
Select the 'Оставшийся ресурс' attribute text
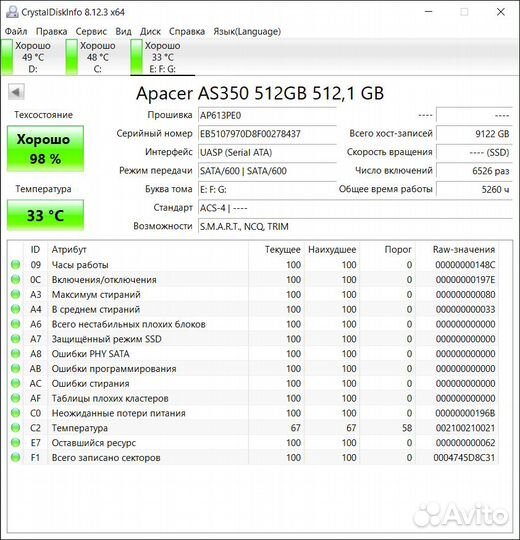tap(94, 443)
